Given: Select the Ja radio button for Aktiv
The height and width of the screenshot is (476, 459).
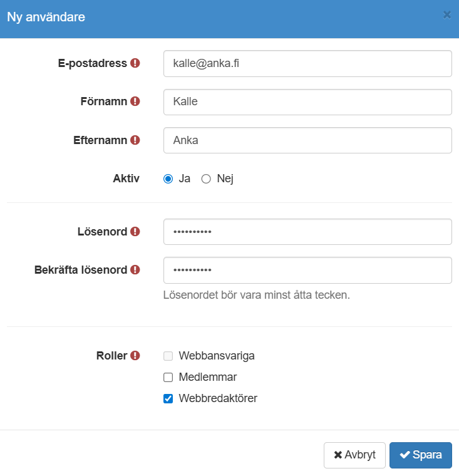Looking at the screenshot, I should point(168,178).
